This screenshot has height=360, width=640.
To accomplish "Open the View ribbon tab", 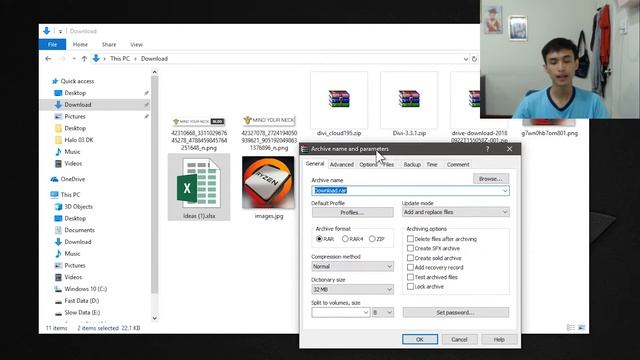I will coord(136,44).
